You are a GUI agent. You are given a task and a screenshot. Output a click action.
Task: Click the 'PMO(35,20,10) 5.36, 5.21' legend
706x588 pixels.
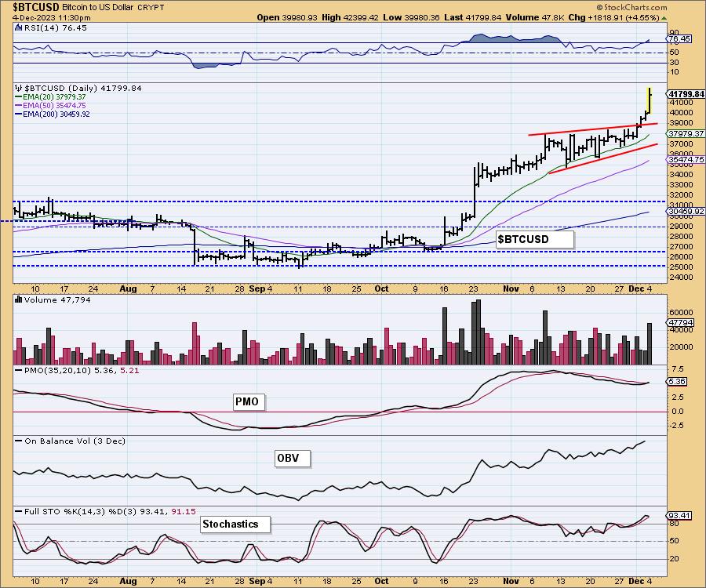pyautogui.click(x=77, y=370)
